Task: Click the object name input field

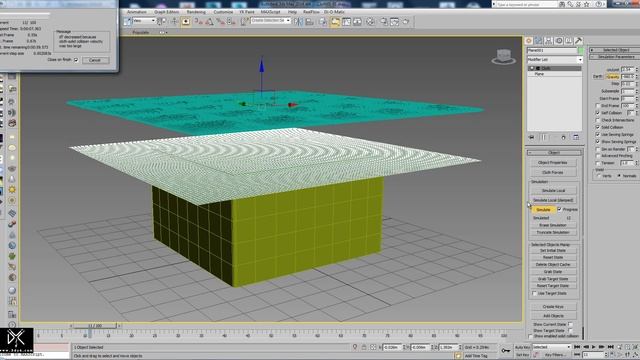Action: click(x=552, y=51)
